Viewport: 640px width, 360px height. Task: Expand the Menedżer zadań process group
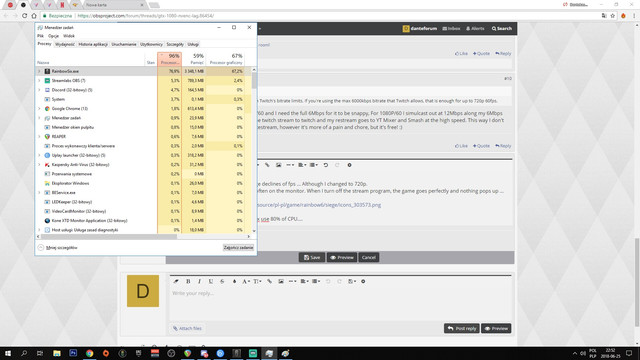coord(40,118)
